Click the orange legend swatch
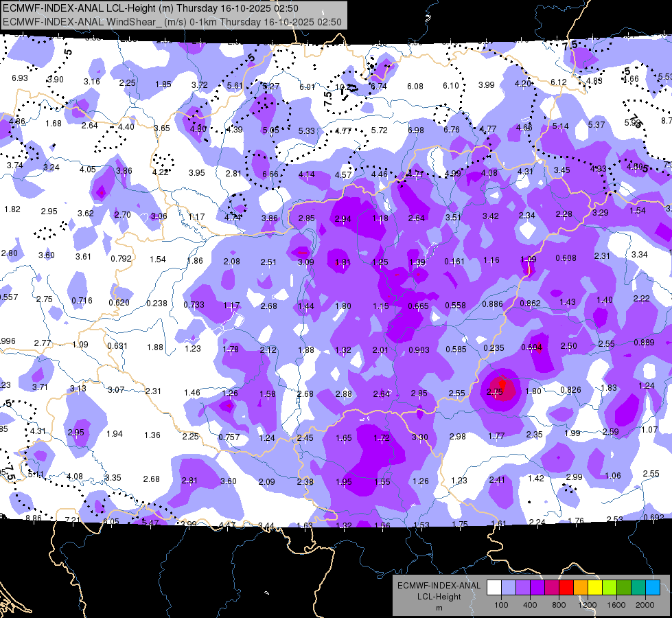This screenshot has height=618, width=672. tap(581, 588)
